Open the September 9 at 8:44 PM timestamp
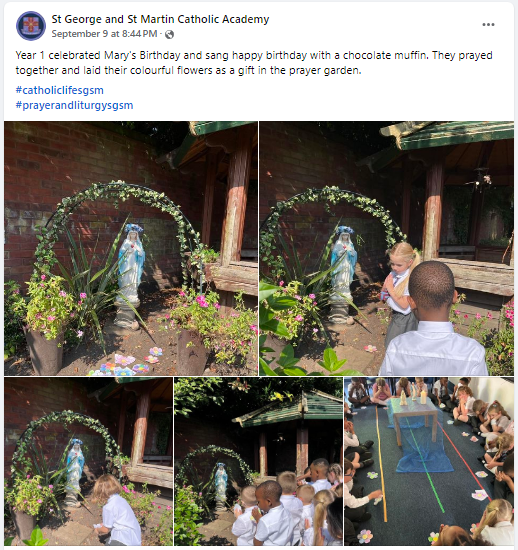 tap(104, 34)
